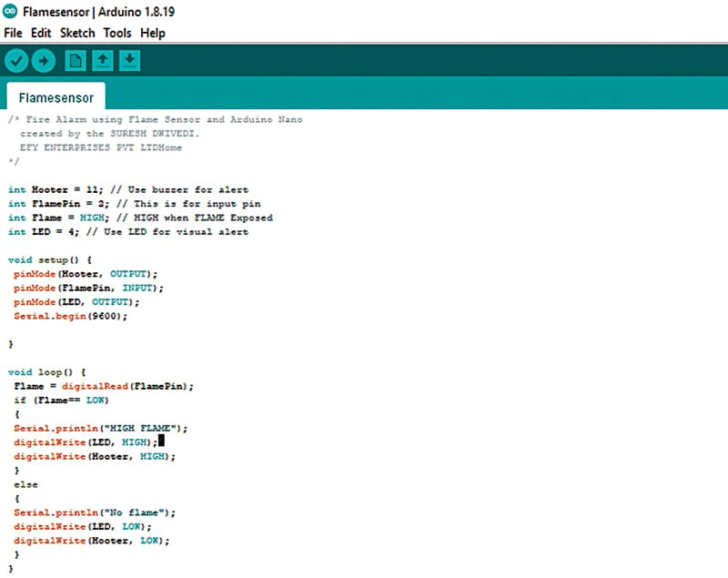Click the Verify checkmark button
Image resolution: width=728 pixels, height=578 pixels.
[16, 61]
